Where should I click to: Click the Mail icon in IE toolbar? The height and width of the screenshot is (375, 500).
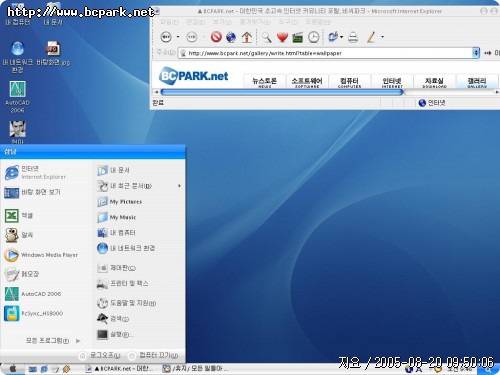(x=333, y=37)
